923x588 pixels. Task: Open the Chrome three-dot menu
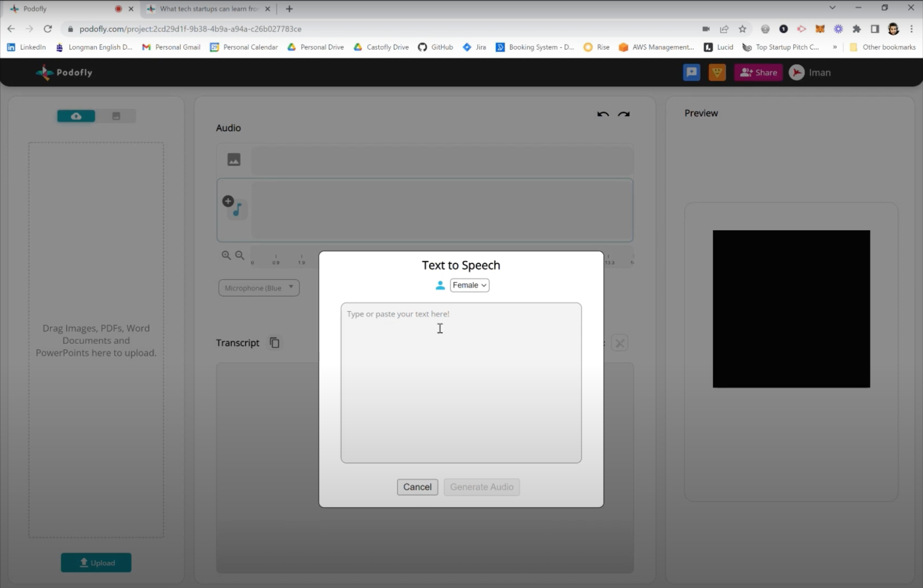tap(911, 29)
